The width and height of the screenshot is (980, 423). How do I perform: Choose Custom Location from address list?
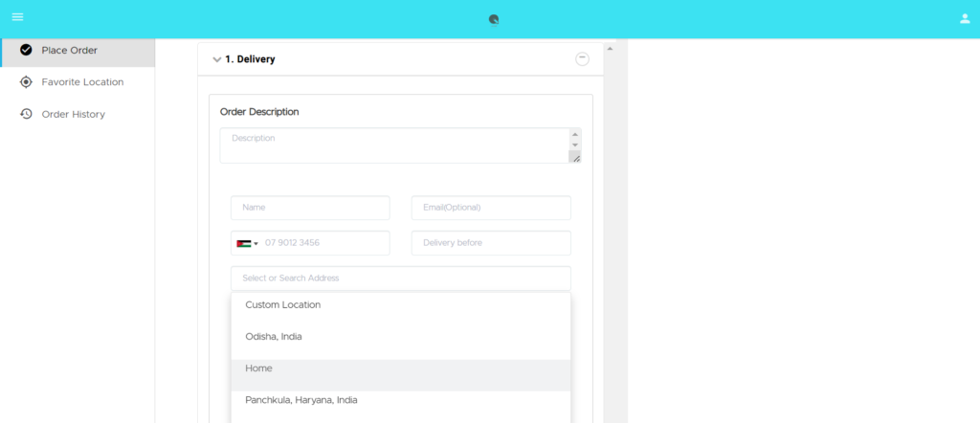pyautogui.click(x=401, y=305)
